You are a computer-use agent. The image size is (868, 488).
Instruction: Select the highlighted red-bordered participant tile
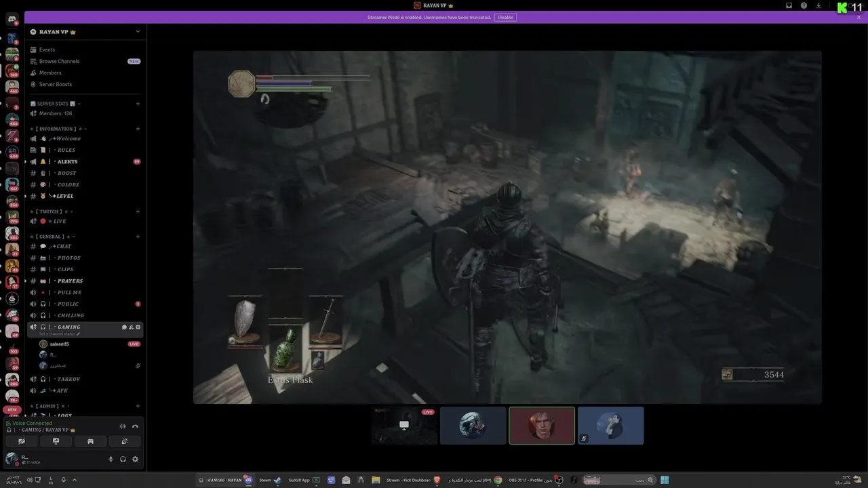coord(542,426)
